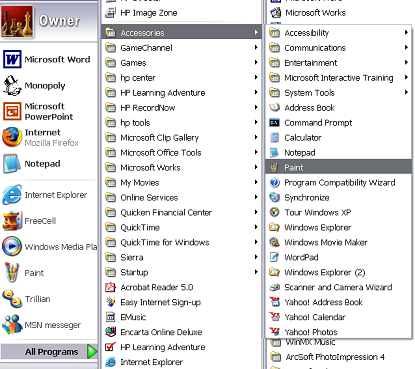The width and height of the screenshot is (415, 369).
Task: Click the Owner chess profile picture
Action: [17, 21]
